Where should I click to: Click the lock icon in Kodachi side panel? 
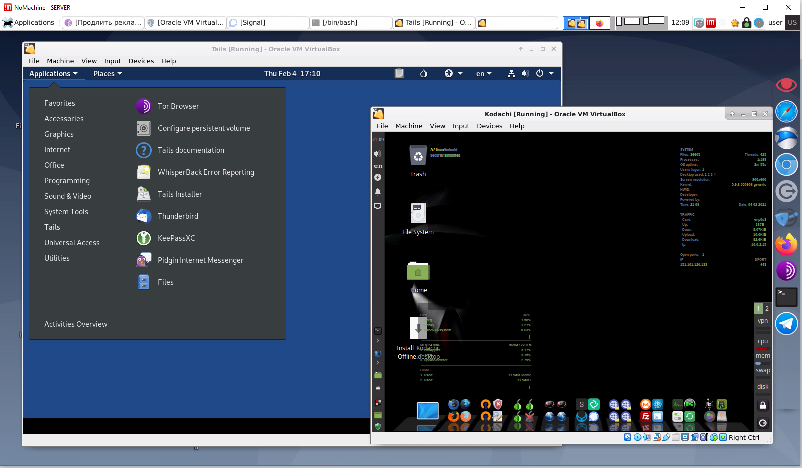763,406
